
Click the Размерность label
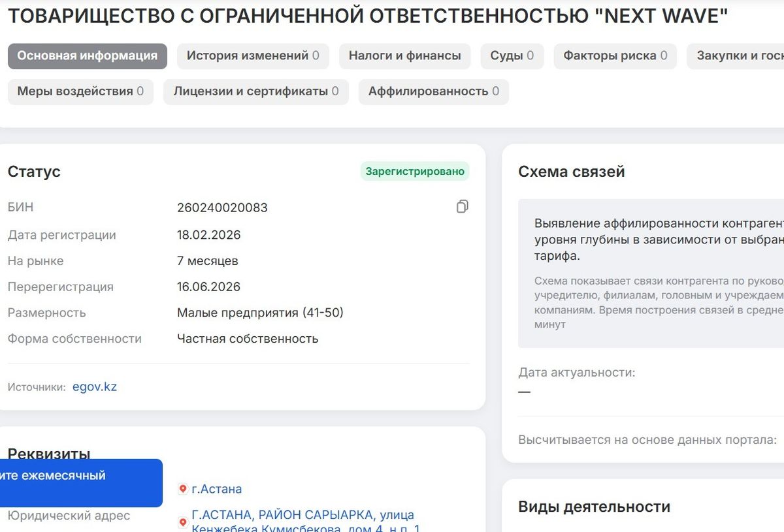[x=46, y=313]
